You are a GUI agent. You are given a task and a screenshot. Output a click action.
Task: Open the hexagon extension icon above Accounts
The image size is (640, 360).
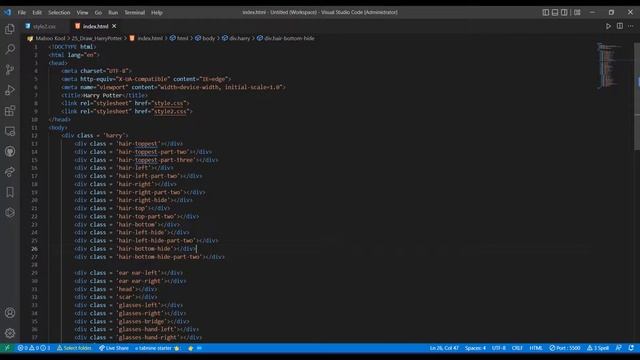click(x=10, y=213)
